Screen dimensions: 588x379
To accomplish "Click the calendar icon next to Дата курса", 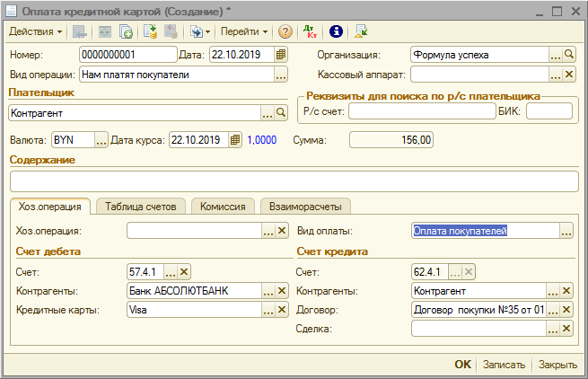I will (x=235, y=140).
